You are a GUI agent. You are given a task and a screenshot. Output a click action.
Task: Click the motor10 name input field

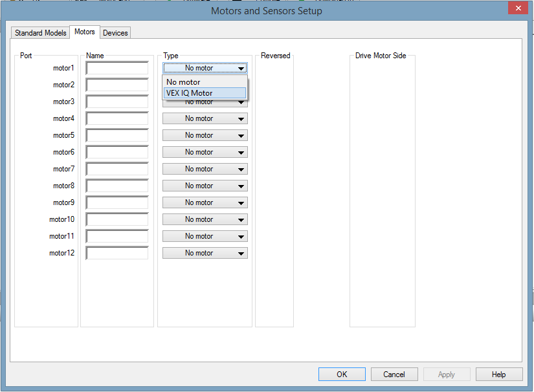[x=117, y=219]
